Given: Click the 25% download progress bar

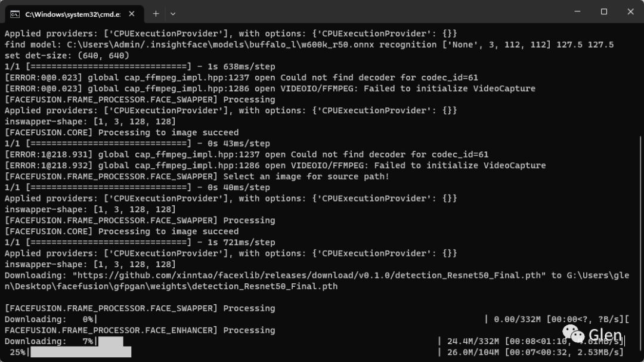Looking at the screenshot, I should point(81,352).
